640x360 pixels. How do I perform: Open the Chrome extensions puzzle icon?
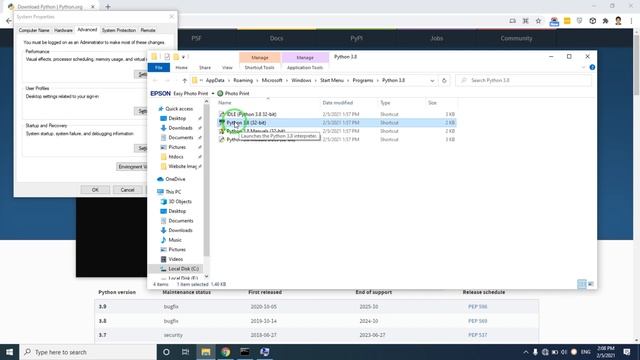(605, 21)
